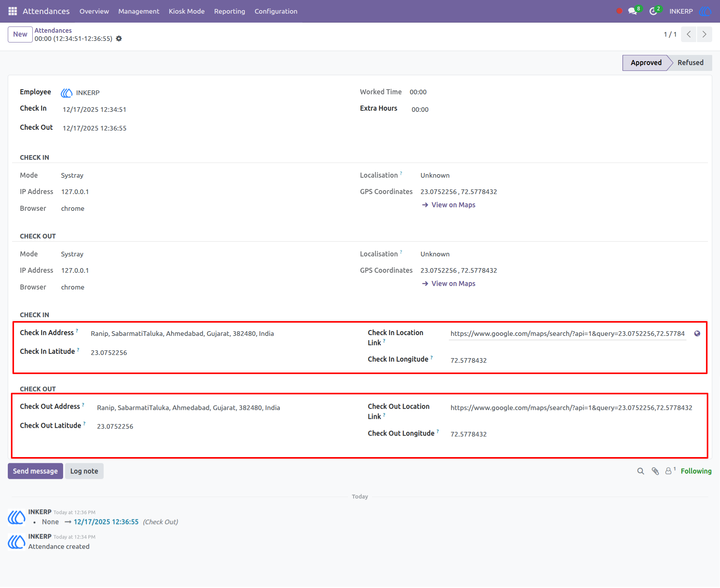Click the INKERP username in top bar
The height and width of the screenshot is (588, 720).
click(x=681, y=11)
